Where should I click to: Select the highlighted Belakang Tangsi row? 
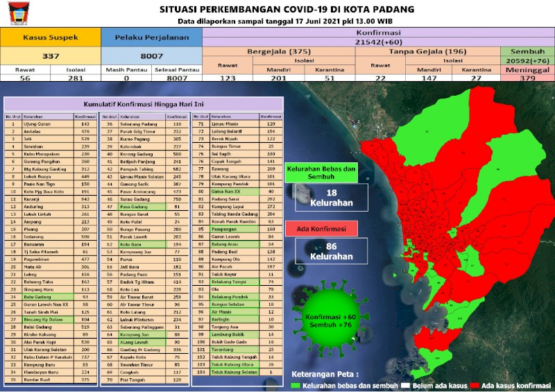[x=237, y=282]
